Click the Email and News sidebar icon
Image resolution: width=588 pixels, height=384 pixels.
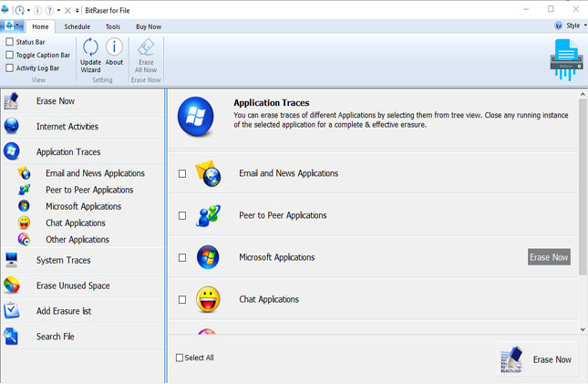(x=24, y=173)
